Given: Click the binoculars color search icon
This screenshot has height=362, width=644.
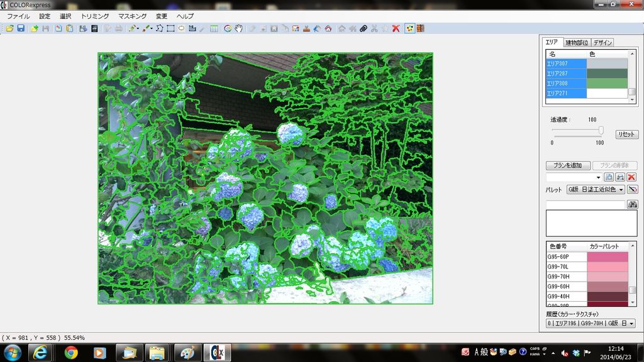Looking at the screenshot, I should pos(633,204).
